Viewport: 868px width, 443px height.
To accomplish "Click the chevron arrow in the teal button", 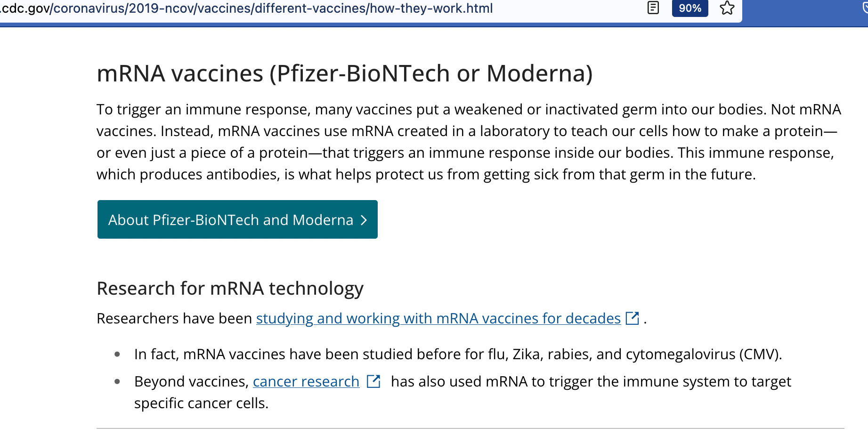I will 364,220.
